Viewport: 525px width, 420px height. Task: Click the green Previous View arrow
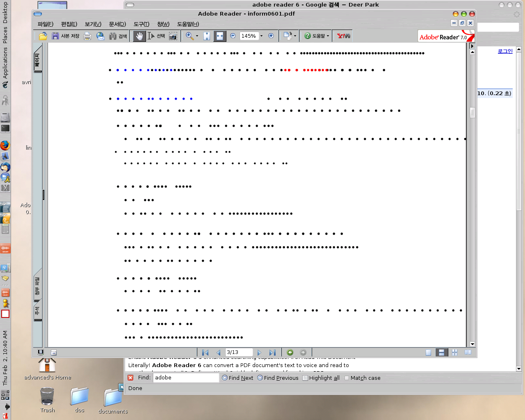pyautogui.click(x=290, y=352)
